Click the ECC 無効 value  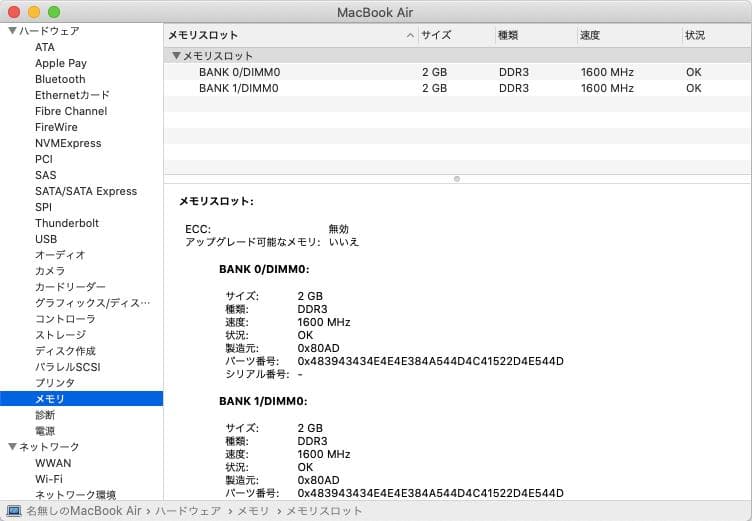(339, 229)
